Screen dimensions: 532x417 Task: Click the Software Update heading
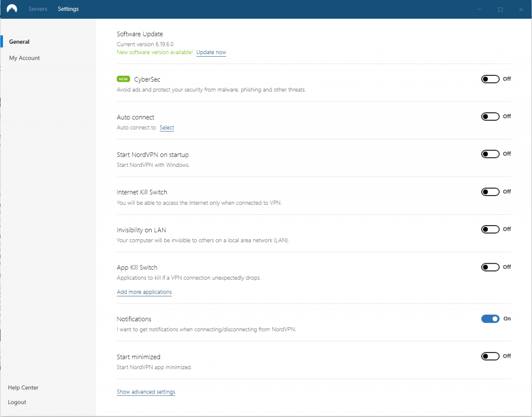click(140, 34)
